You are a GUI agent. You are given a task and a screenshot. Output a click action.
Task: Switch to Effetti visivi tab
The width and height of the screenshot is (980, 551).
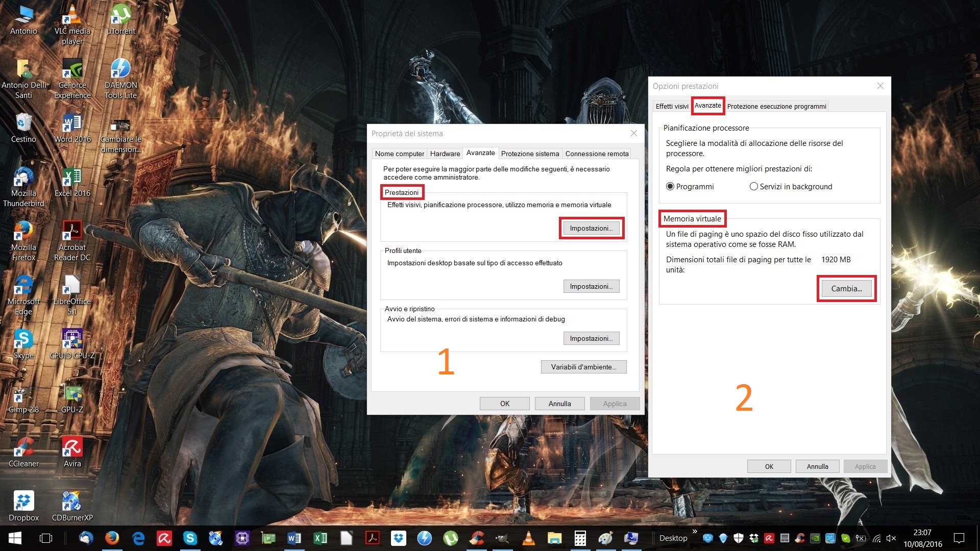click(x=672, y=106)
